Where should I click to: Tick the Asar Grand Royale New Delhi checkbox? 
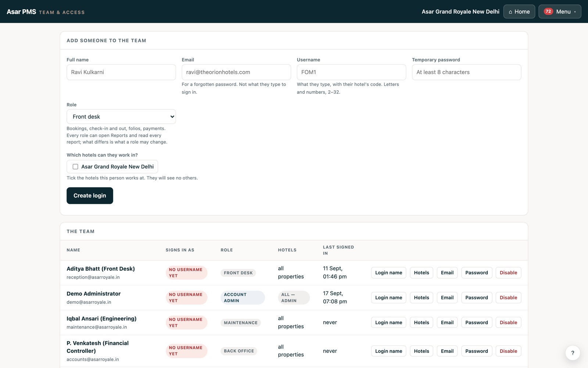click(75, 167)
